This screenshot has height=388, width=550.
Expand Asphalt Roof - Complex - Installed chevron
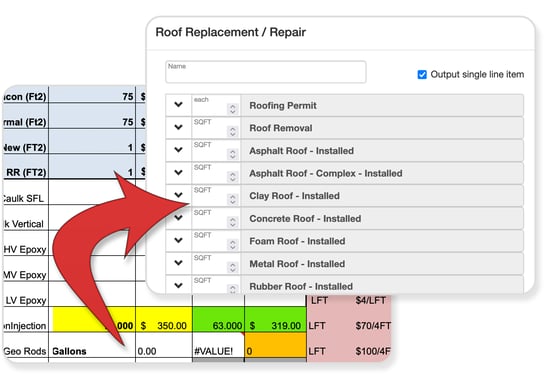tap(179, 172)
